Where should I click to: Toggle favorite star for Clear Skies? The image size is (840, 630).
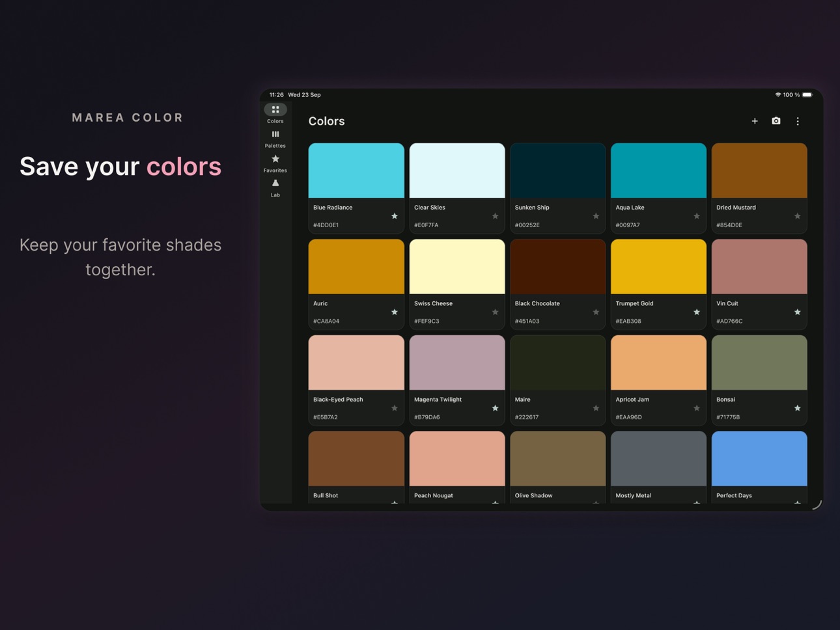click(496, 216)
